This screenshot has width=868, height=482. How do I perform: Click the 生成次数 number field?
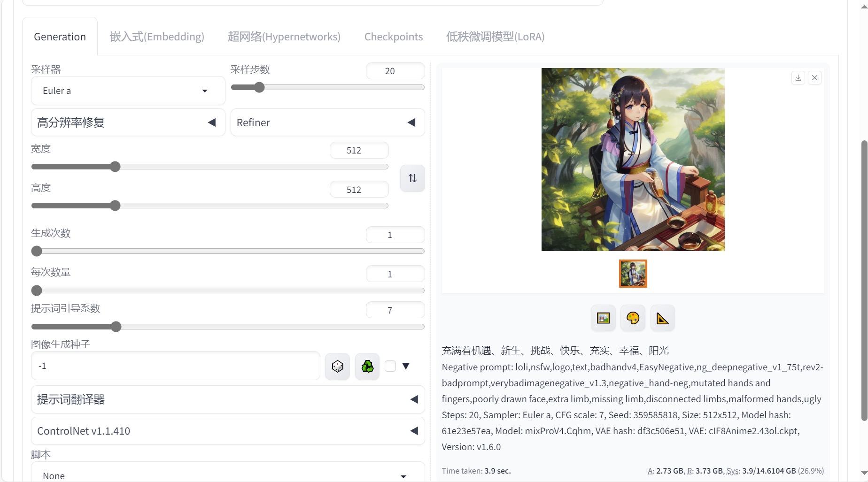click(x=395, y=235)
